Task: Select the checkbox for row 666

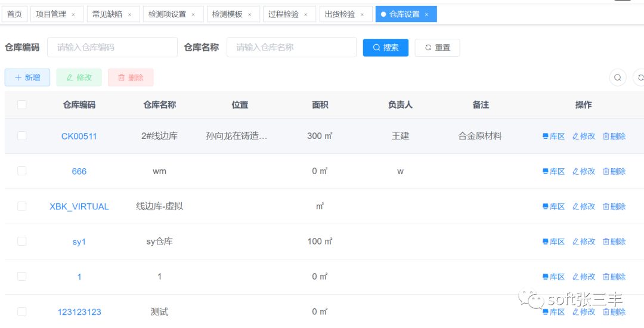Action: tap(22, 171)
